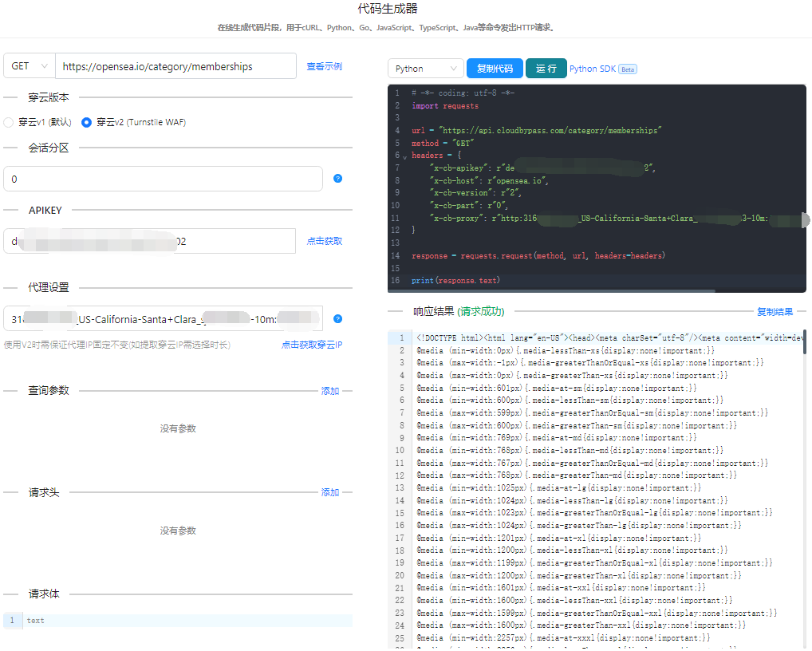
Task: Click the 'x-cb-version' header line in code
Action: click(x=475, y=192)
